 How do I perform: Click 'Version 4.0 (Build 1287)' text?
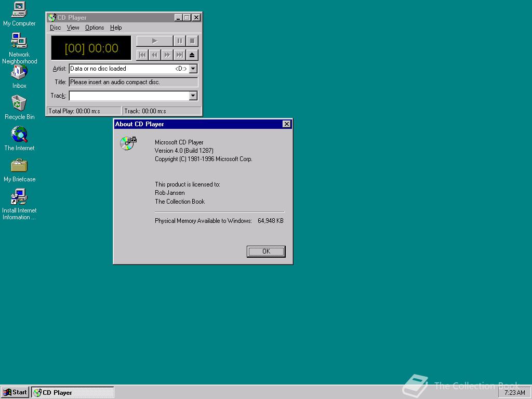(184, 151)
